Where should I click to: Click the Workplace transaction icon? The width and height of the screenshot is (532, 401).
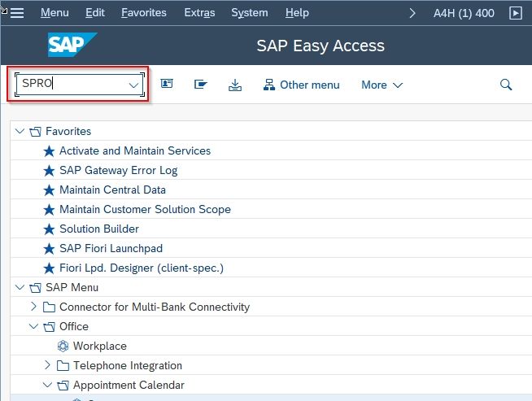(x=63, y=346)
